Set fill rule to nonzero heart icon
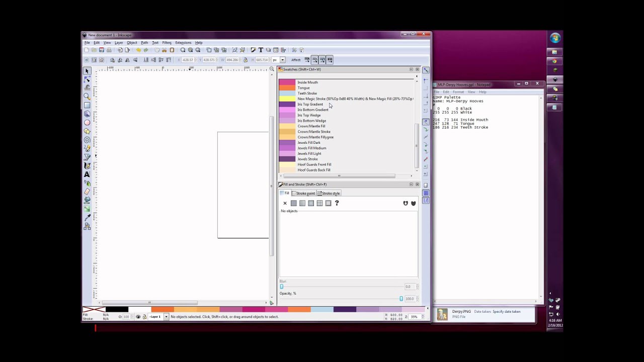Image resolution: width=644 pixels, height=362 pixels. [414, 203]
